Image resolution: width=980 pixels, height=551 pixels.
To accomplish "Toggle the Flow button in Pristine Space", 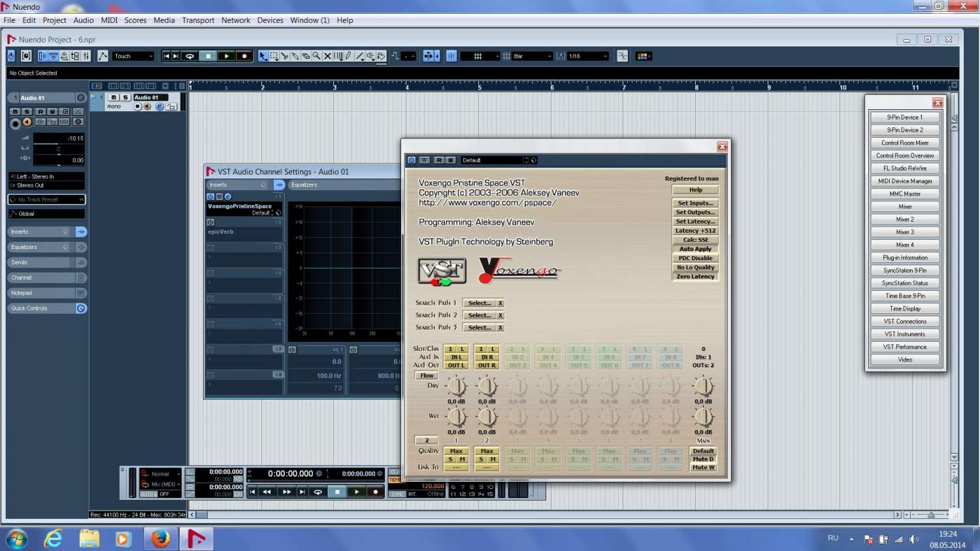I will (427, 376).
